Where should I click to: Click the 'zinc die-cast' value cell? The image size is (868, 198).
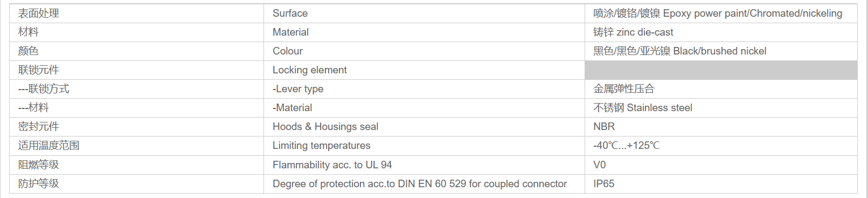[x=721, y=32]
